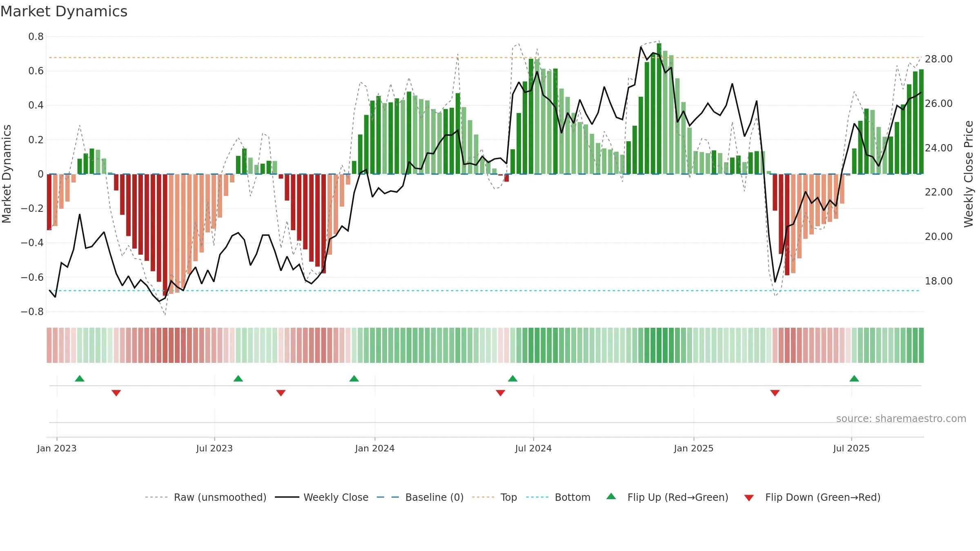The width and height of the screenshot is (980, 551).
Task: Select the Flip Up marker at Jul 2025
Action: click(x=854, y=378)
